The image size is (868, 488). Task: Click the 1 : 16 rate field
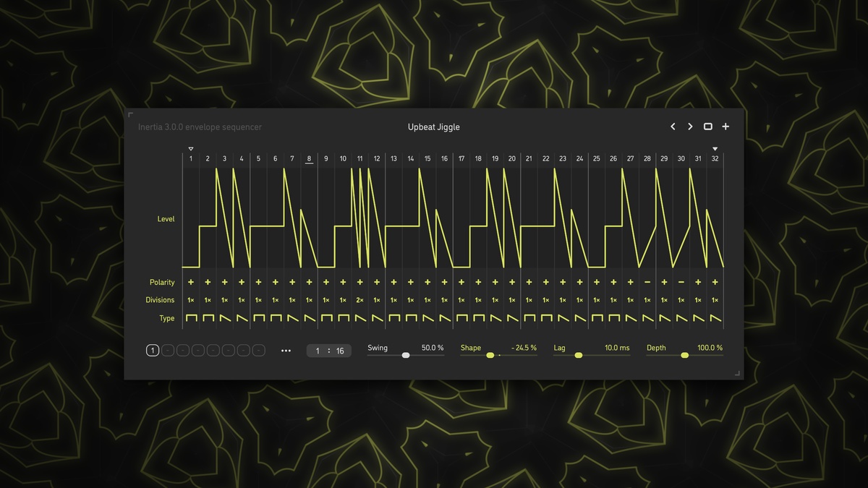click(x=329, y=351)
